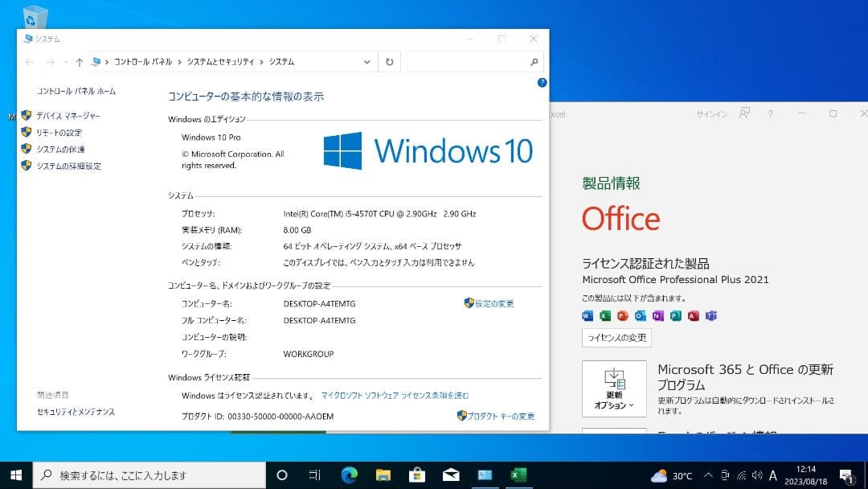Screen dimensions: 868x489
Task: Toggle IME input mode A indicator
Action: (x=773, y=475)
